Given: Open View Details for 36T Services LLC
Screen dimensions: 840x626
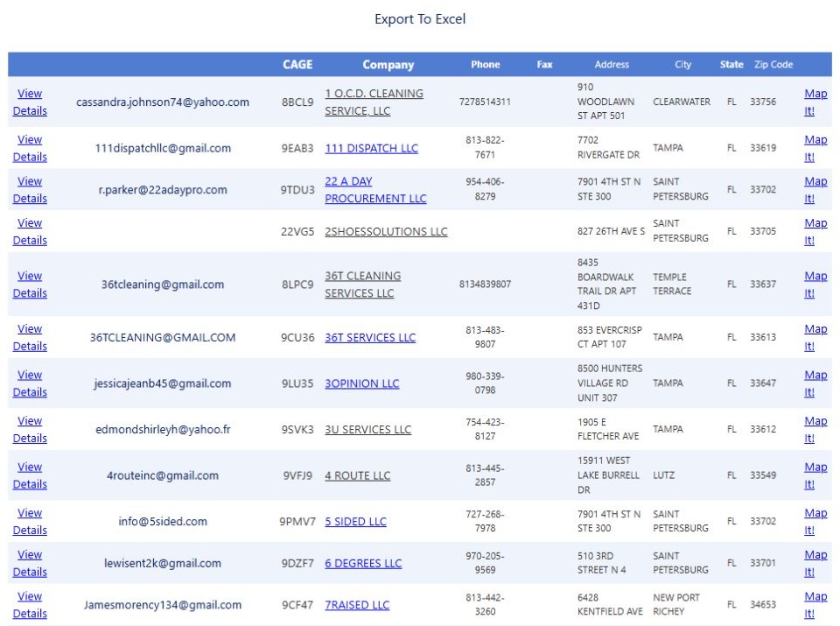Looking at the screenshot, I should 30,337.
